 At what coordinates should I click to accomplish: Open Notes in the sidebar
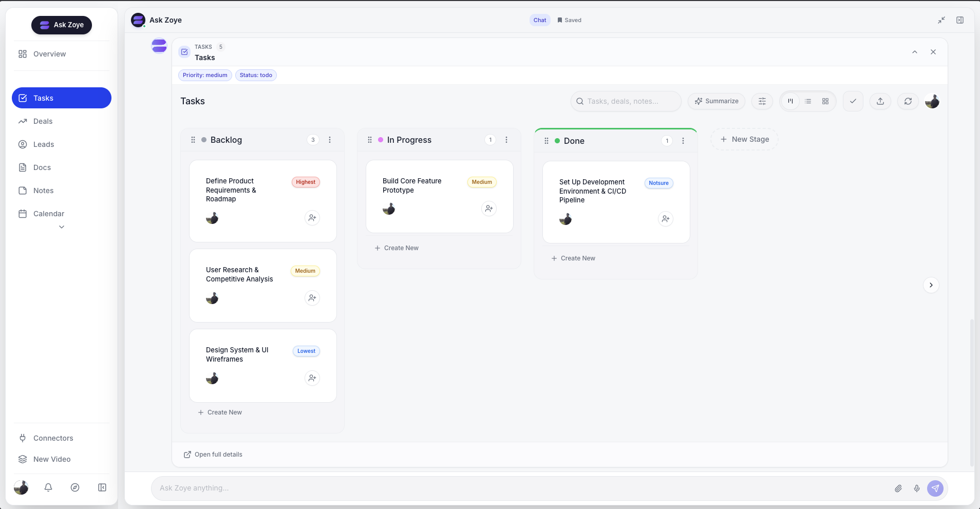coord(62,191)
